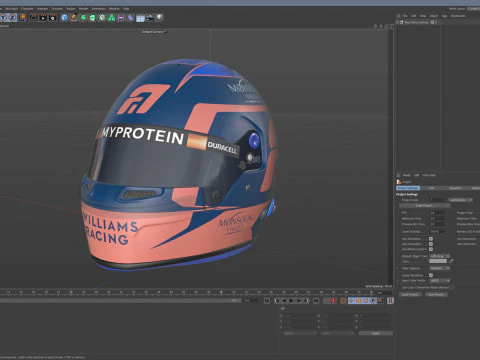Open the Simulate menu

pos(57,8)
